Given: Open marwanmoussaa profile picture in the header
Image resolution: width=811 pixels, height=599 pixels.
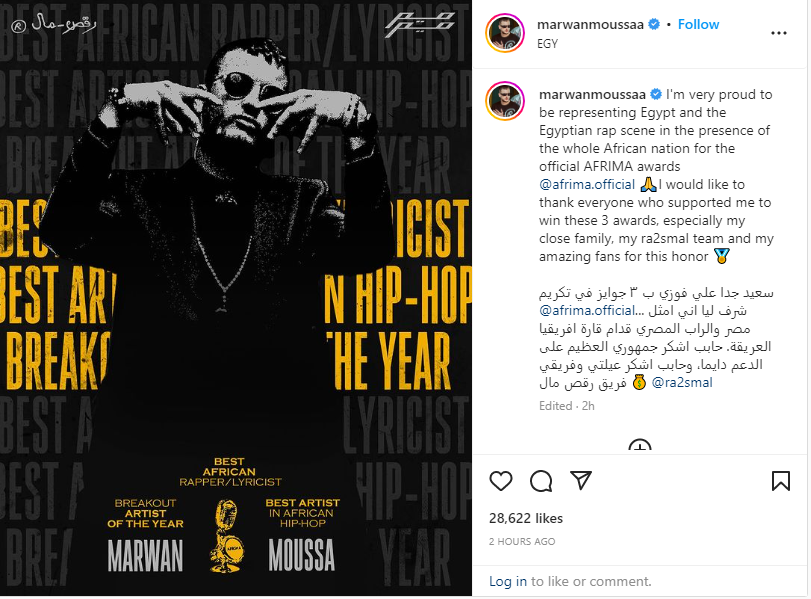Looking at the screenshot, I should click(505, 33).
